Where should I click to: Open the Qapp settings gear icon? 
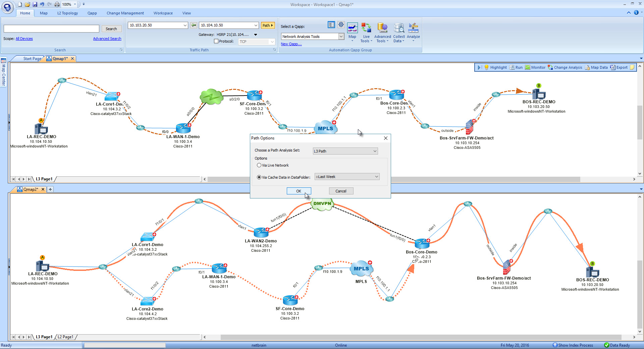click(341, 24)
